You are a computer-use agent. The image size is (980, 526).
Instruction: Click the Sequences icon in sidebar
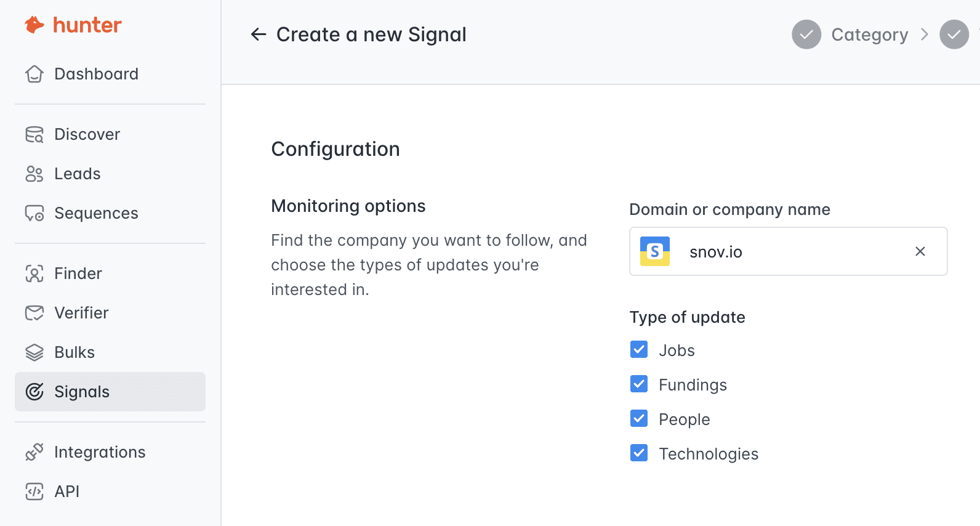click(x=34, y=213)
